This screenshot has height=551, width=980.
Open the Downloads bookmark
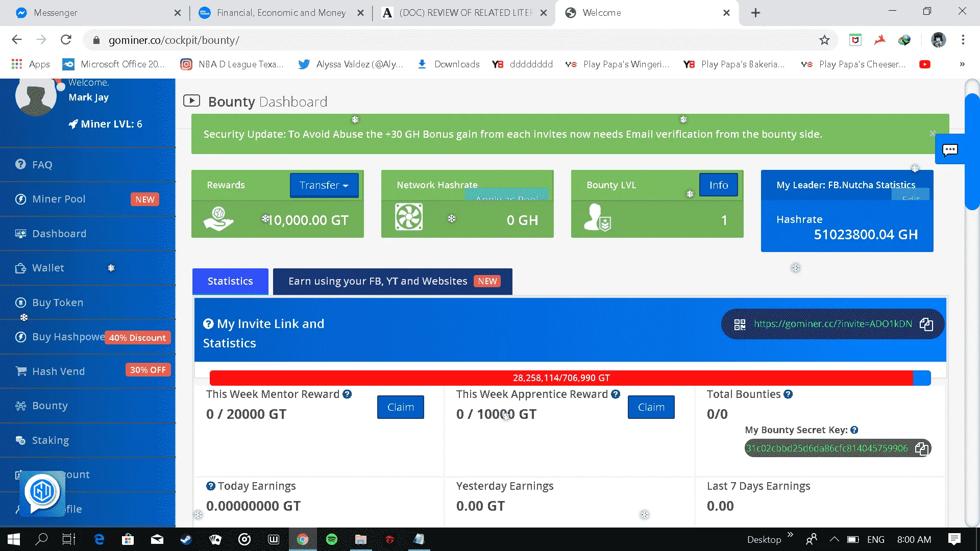point(449,64)
